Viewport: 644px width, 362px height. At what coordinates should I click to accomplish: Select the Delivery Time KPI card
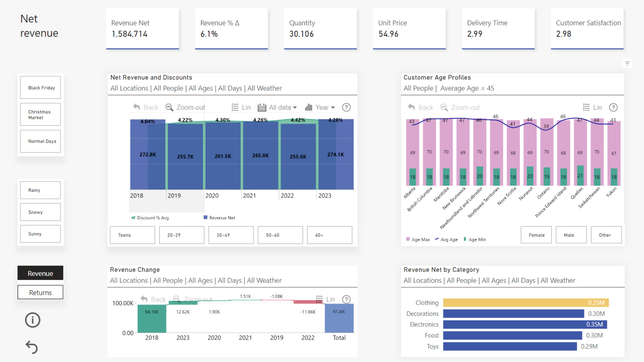tap(498, 29)
